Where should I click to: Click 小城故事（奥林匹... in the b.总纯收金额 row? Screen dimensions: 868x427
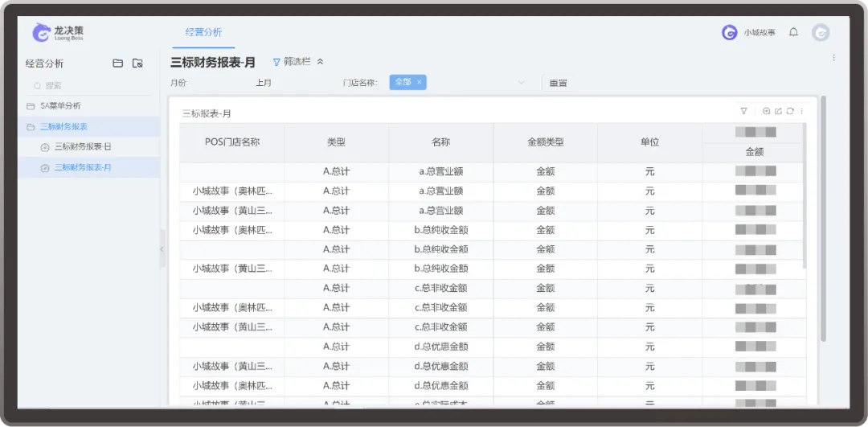pyautogui.click(x=232, y=230)
